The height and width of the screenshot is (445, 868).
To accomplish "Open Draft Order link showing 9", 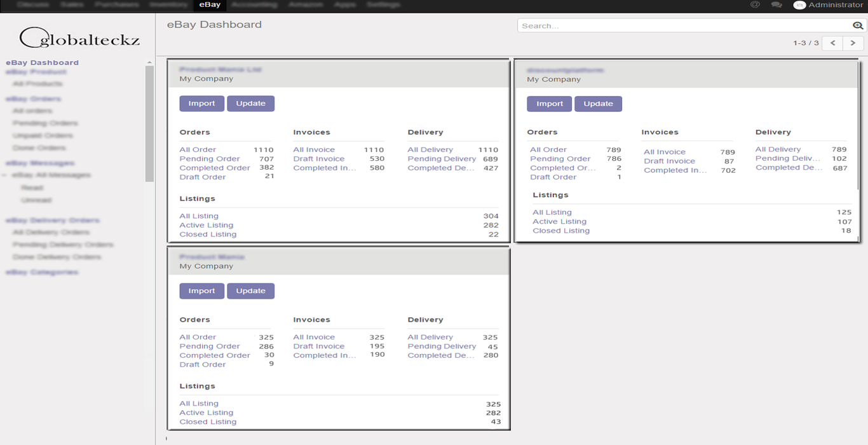I will (x=203, y=365).
